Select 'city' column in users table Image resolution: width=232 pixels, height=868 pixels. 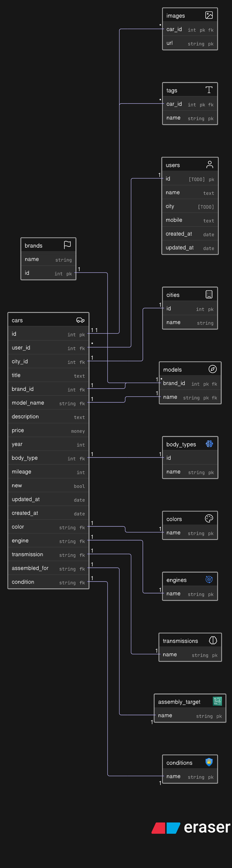click(190, 206)
